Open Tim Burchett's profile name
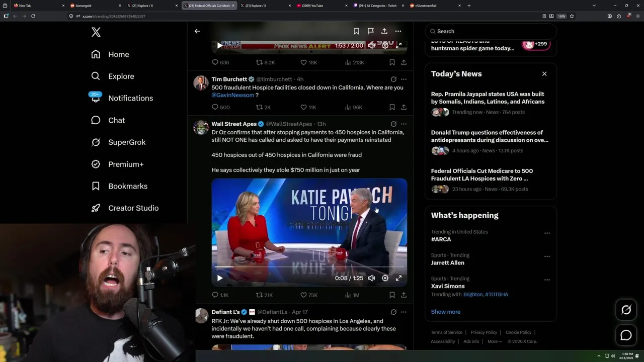The image size is (644, 362). tap(229, 79)
